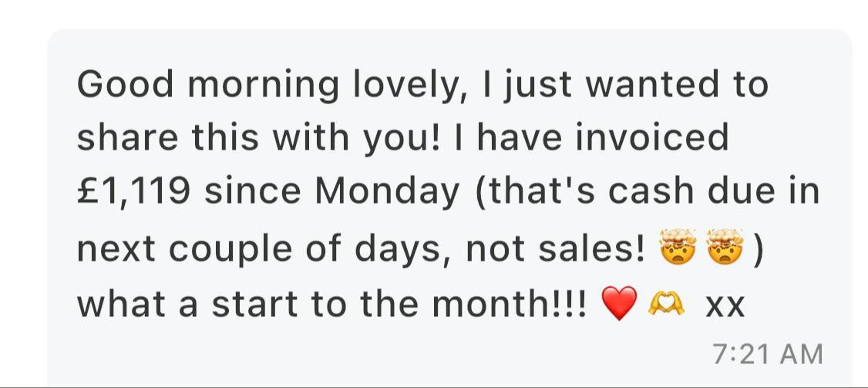
Task: Click the £1,119 amount in message
Action: tap(135, 192)
